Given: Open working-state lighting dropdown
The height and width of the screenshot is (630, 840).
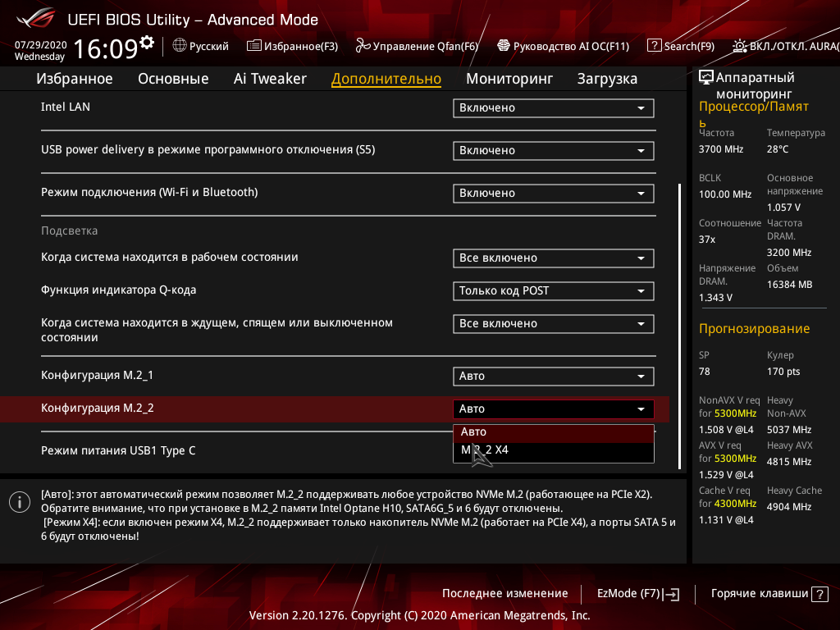Looking at the screenshot, I should (x=554, y=258).
